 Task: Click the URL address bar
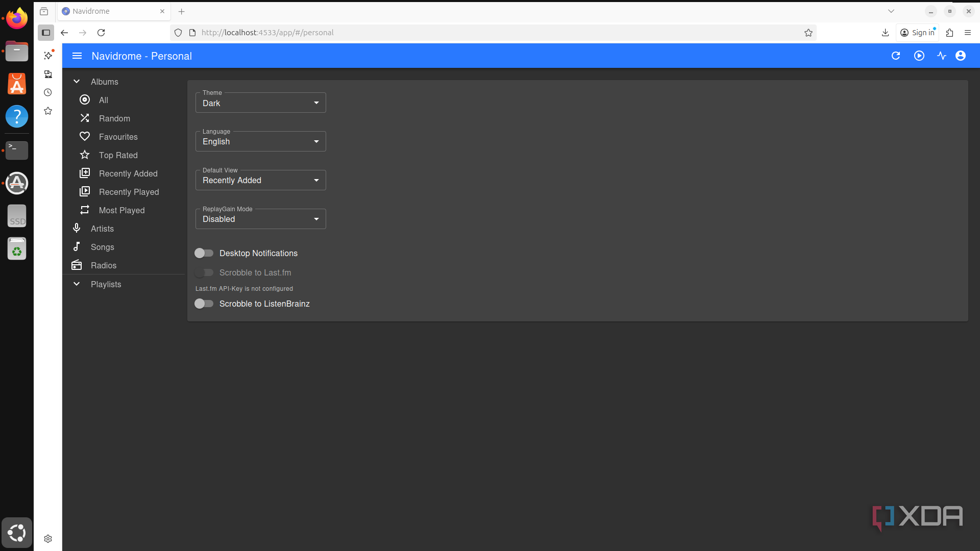(x=493, y=33)
